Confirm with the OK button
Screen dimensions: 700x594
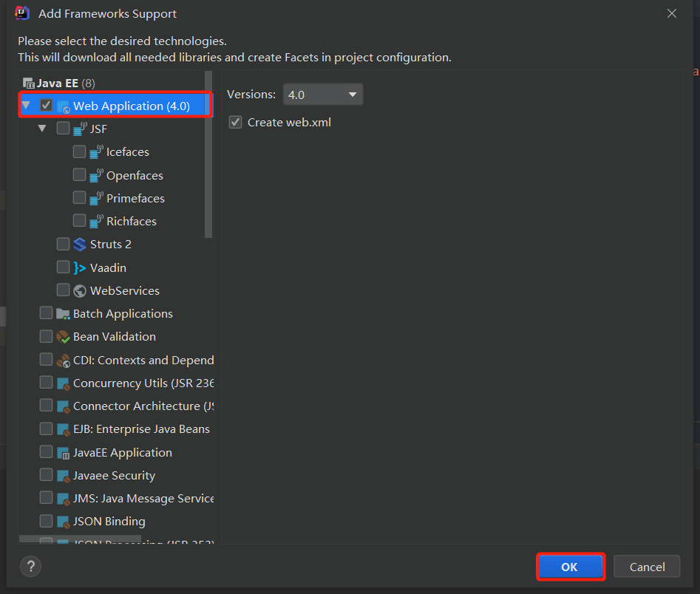570,567
